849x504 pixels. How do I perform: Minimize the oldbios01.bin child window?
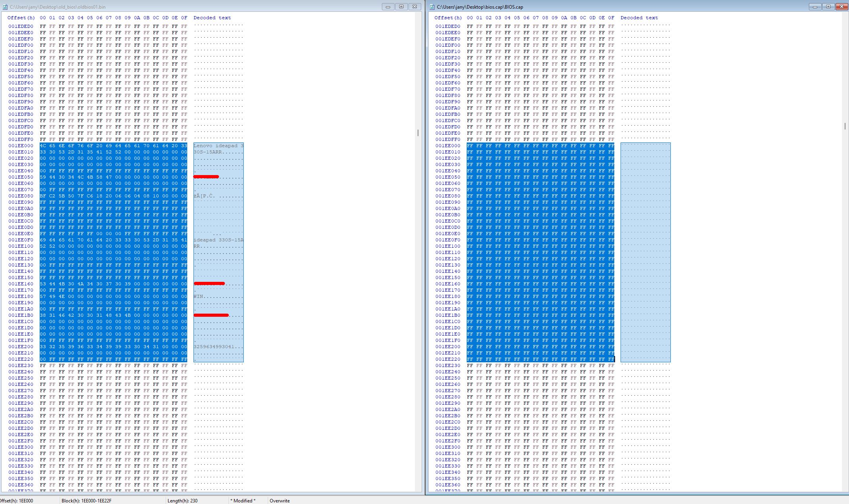pos(388,7)
